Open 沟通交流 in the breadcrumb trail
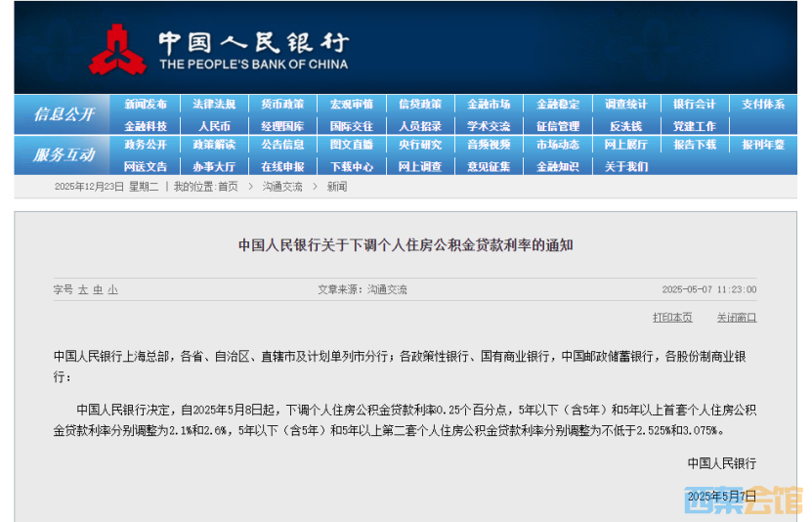812x522 pixels. 281,187
